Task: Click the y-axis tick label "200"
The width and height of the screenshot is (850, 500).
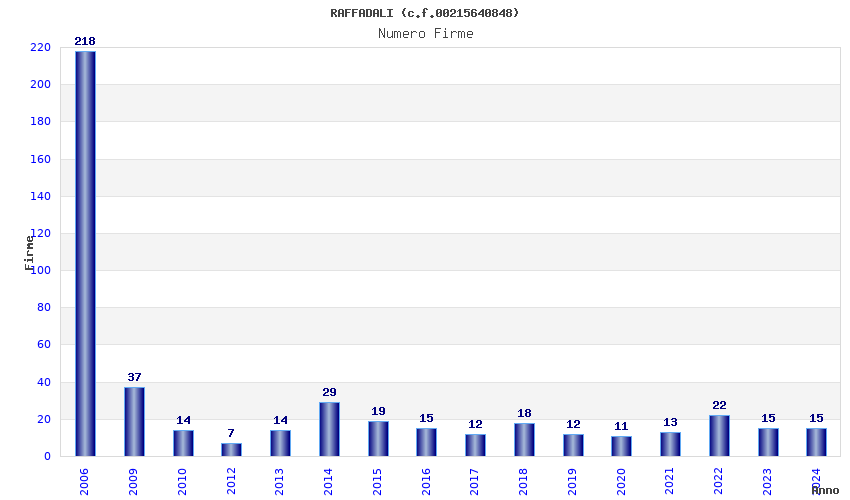Action: [41, 85]
